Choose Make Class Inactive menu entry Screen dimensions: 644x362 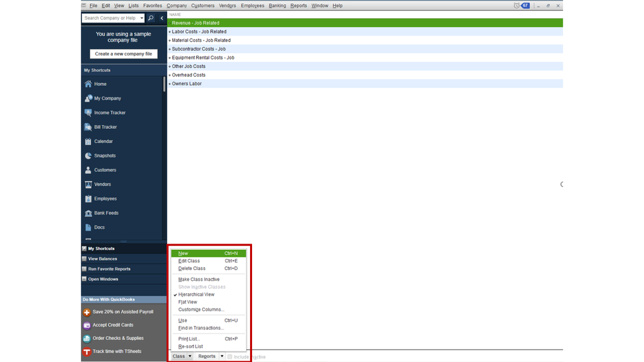209,279
